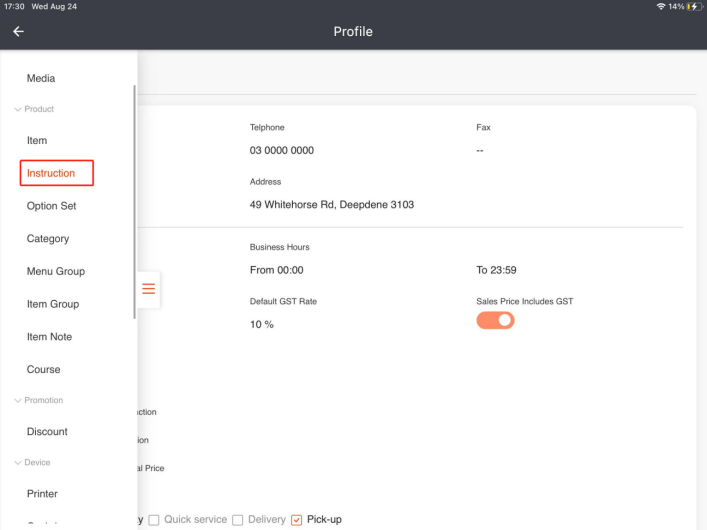Go to the Media page
Viewport: 707px width, 530px height.
point(41,78)
